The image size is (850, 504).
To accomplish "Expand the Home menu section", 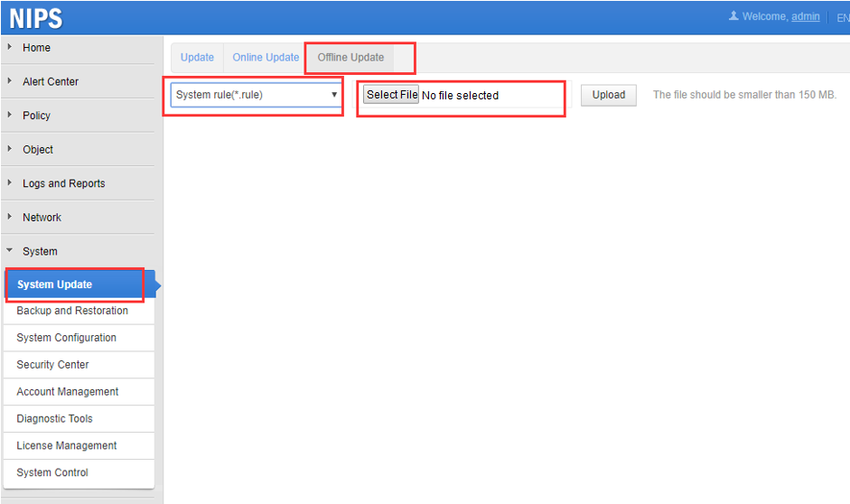I will click(36, 48).
